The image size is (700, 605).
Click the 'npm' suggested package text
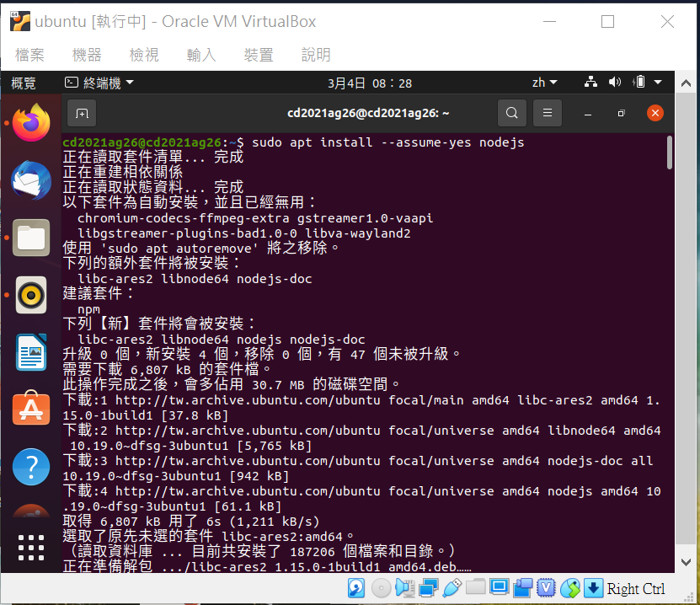click(88, 309)
